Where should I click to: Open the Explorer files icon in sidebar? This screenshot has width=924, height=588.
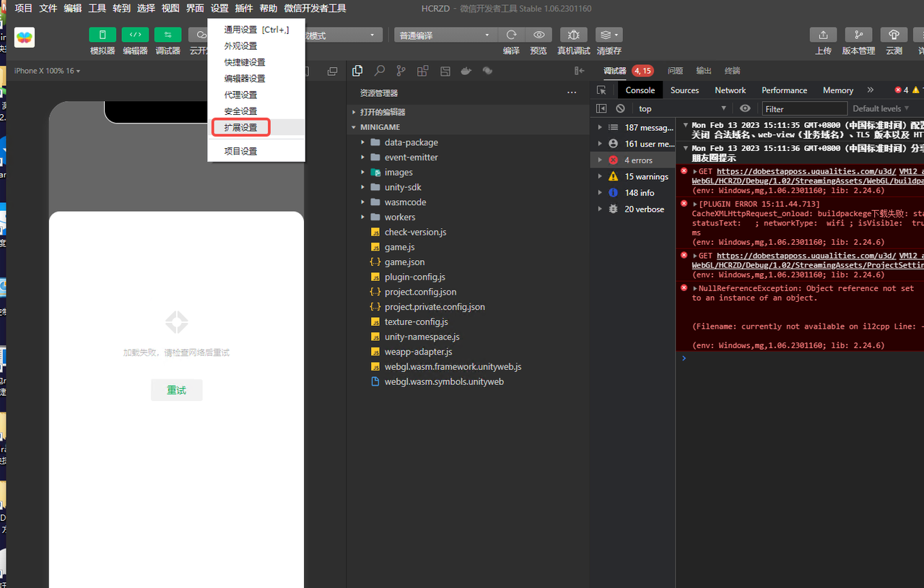tap(357, 71)
